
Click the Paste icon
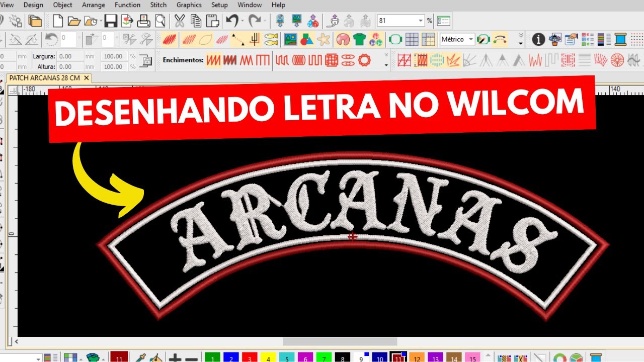pos(212,21)
